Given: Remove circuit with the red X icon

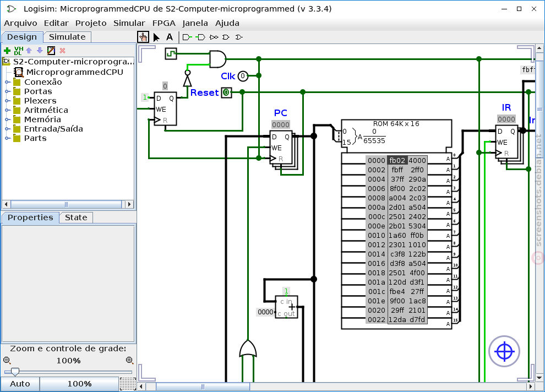Looking at the screenshot, I should [x=63, y=51].
